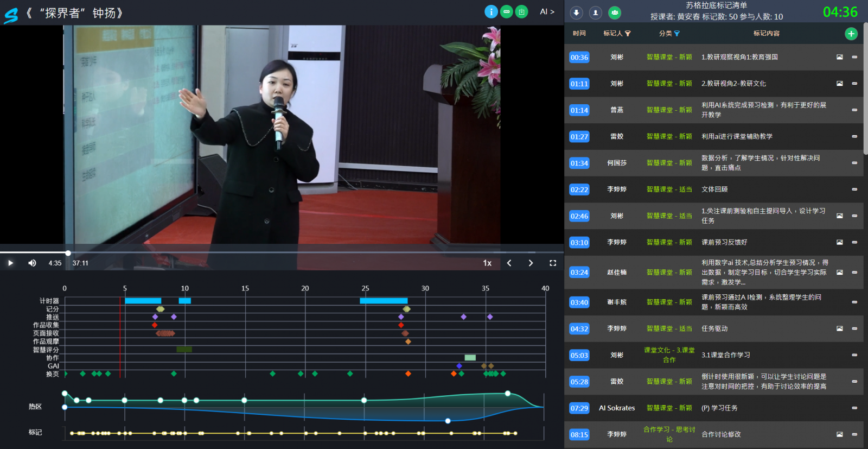The height and width of the screenshot is (449, 868).
Task: Click the green link icon
Action: [506, 12]
